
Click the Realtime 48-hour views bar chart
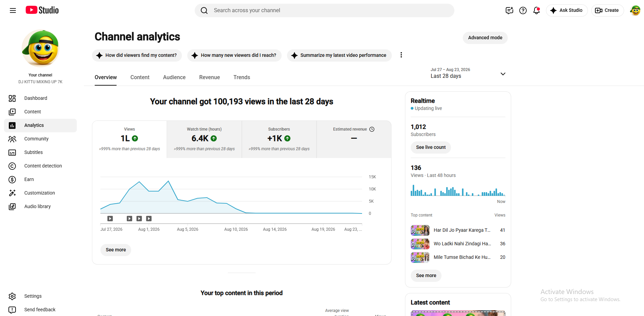click(x=458, y=190)
